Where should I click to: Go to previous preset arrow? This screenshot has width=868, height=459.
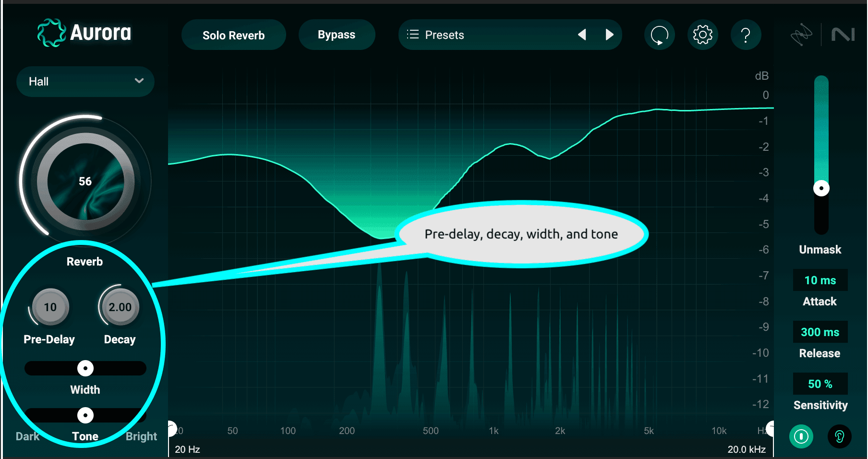click(x=582, y=35)
